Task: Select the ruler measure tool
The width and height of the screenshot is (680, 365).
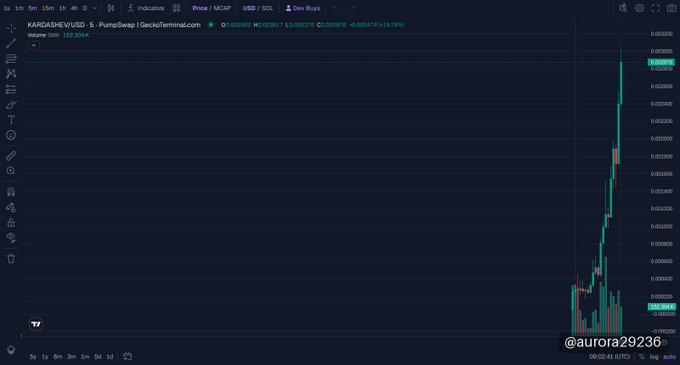Action: point(11,156)
